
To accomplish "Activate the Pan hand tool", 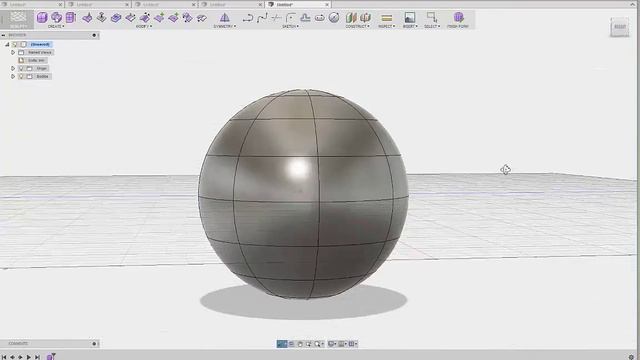I will 300,344.
